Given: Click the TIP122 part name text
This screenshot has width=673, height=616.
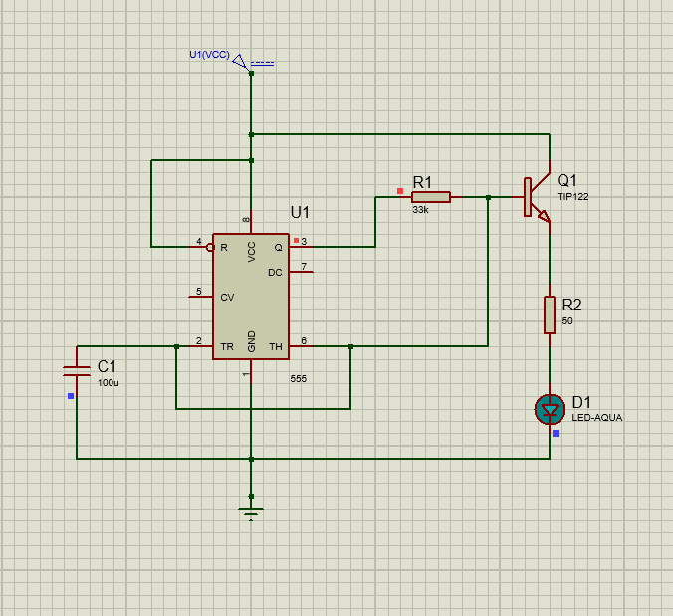Looking at the screenshot, I should (572, 196).
